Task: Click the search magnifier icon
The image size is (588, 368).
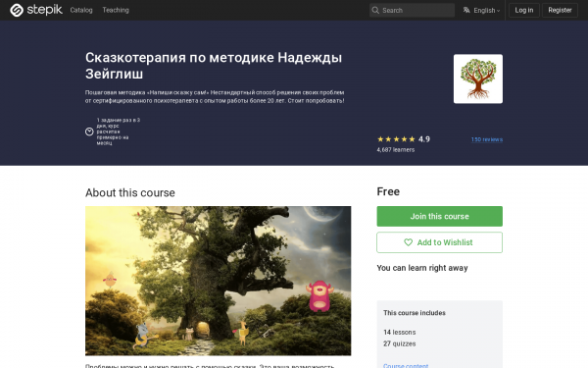Action: (375, 10)
